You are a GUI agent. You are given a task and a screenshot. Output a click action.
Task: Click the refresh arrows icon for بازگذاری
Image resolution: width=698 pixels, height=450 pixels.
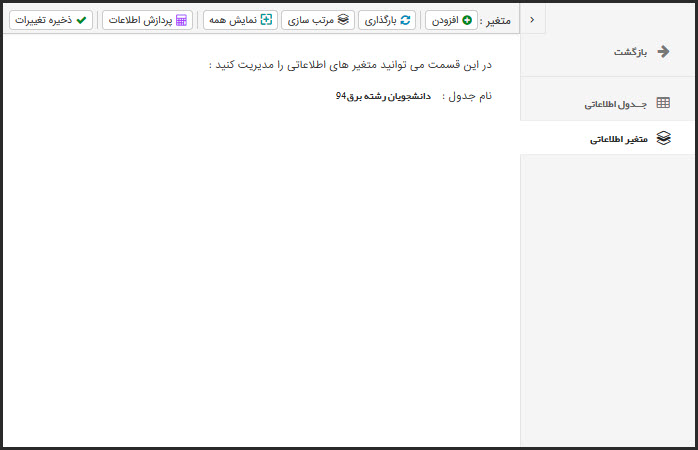coord(405,20)
